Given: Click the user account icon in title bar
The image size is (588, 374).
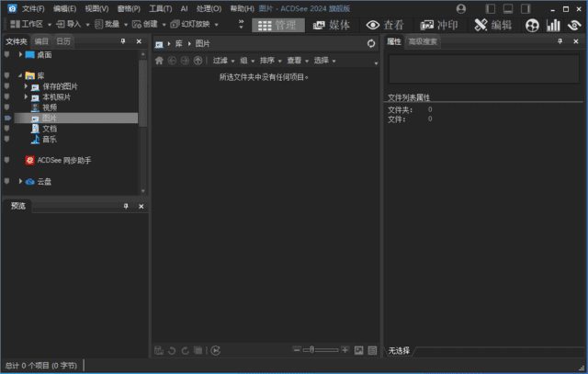Looking at the screenshot, I should pyautogui.click(x=460, y=8).
